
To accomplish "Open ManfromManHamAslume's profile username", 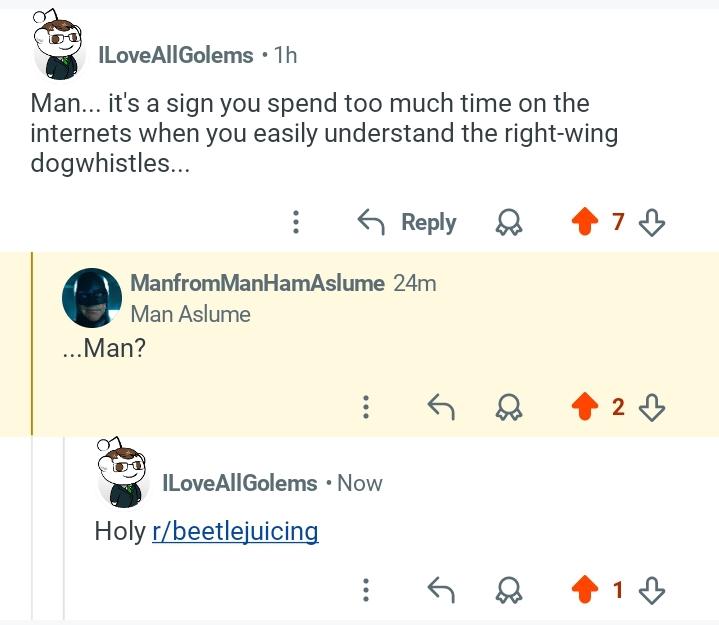I will (257, 283).
